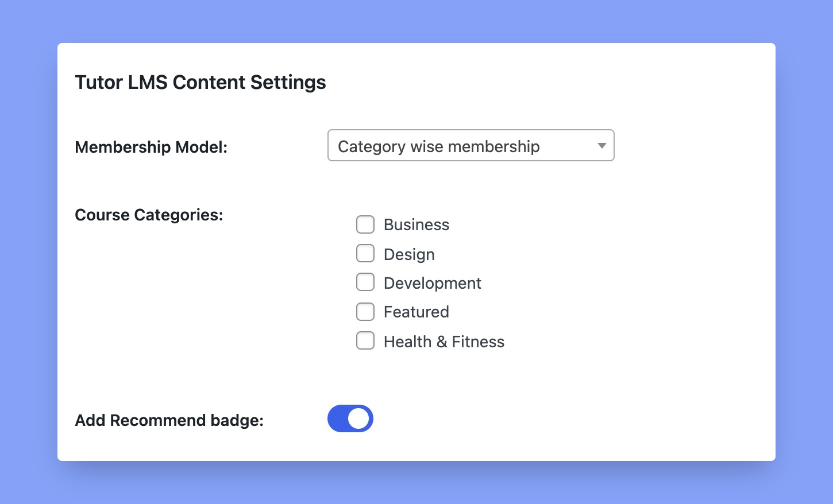This screenshot has width=833, height=504.
Task: Check the Business category checkbox
Action: pyautogui.click(x=365, y=224)
